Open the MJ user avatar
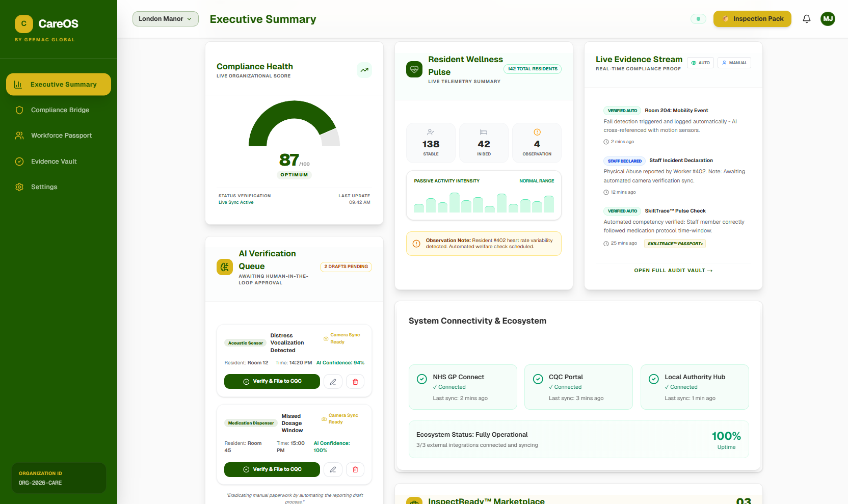 [x=828, y=19]
